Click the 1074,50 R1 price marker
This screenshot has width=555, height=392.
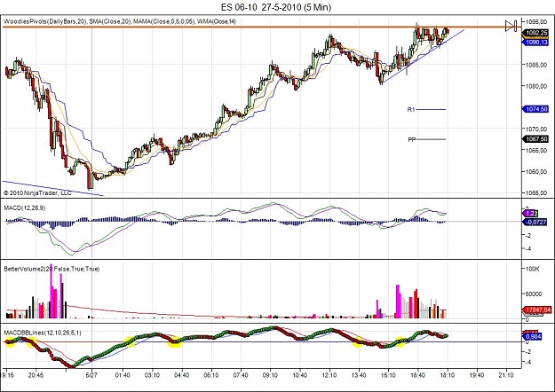click(x=536, y=109)
